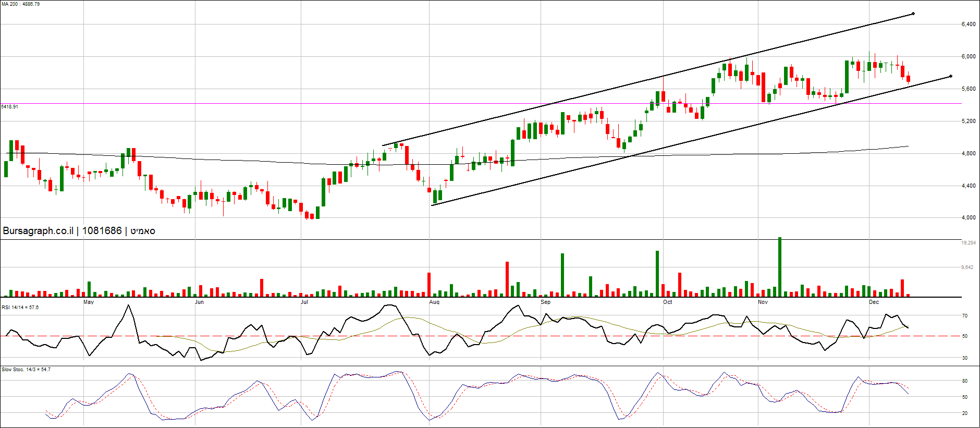
Task: Select the 5418.91 horizontal level label
Action: pos(10,107)
